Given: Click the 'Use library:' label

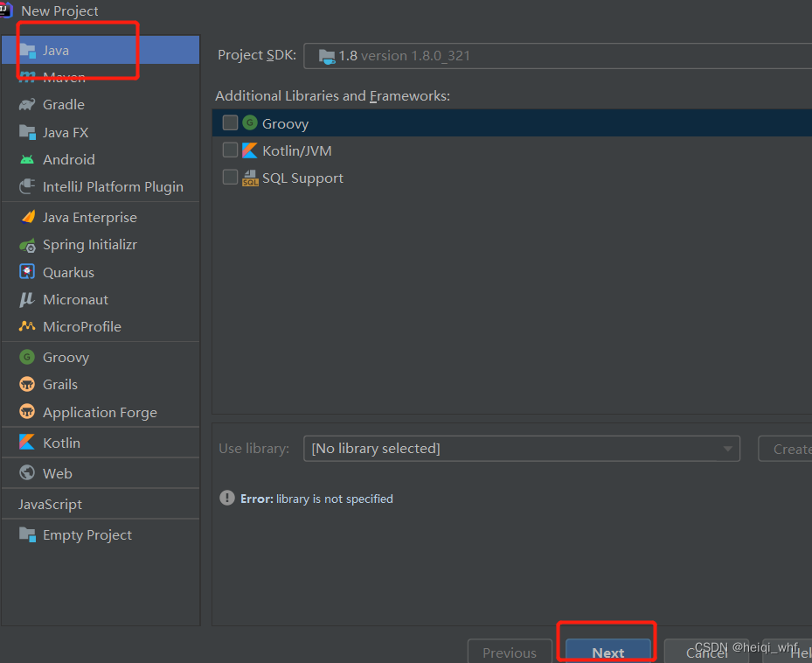Looking at the screenshot, I should [x=253, y=449].
